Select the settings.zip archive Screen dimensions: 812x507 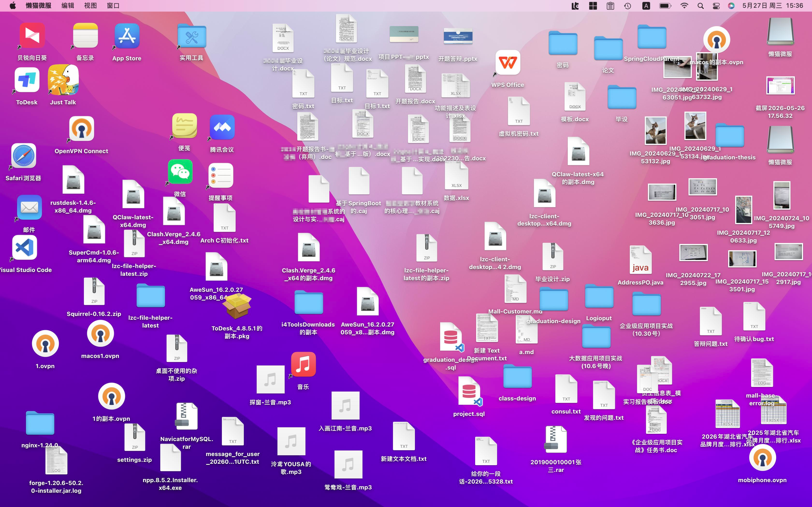135,437
